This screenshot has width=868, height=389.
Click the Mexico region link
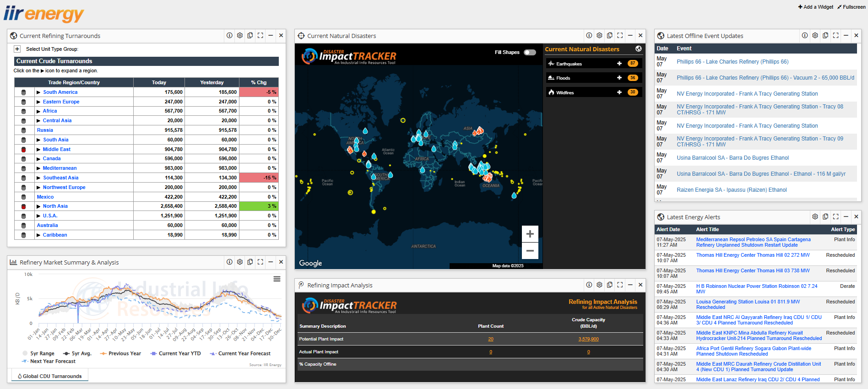(45, 197)
